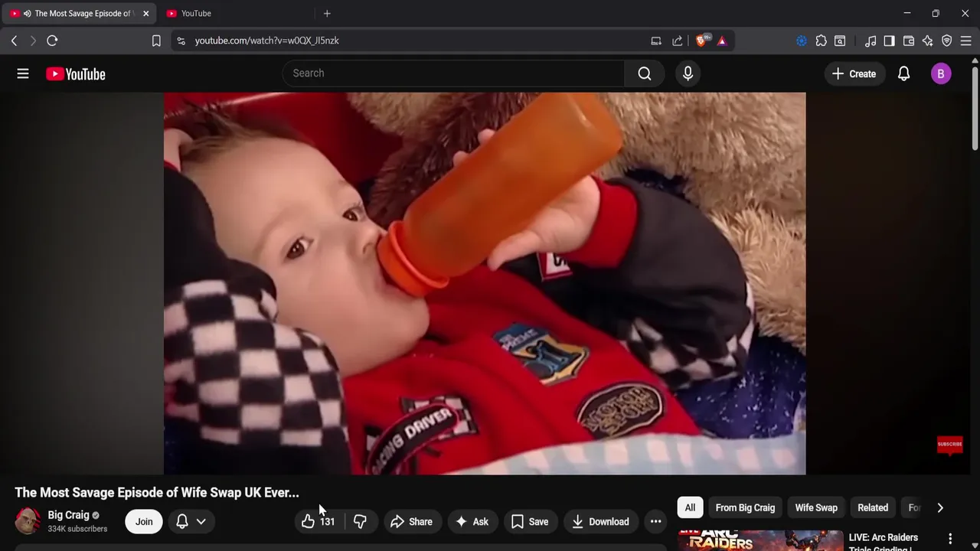The image size is (980, 551).
Task: Like the video with thumbs up
Action: pos(318,522)
